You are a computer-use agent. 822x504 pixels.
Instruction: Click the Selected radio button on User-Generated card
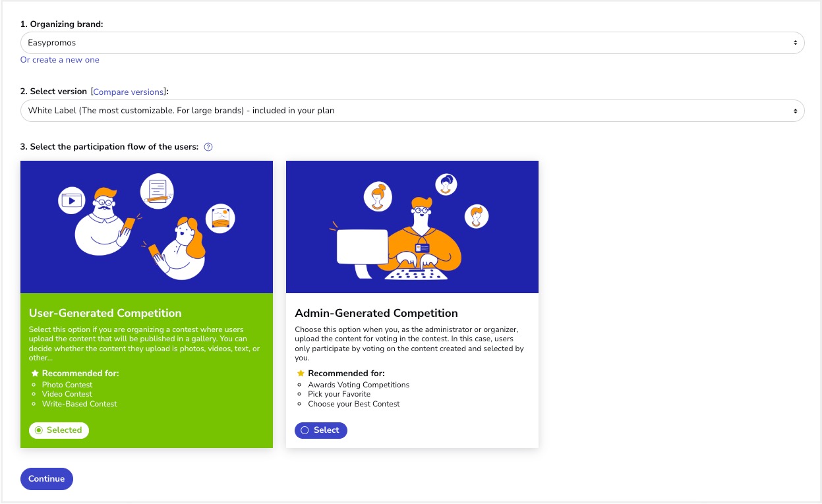[x=59, y=430]
